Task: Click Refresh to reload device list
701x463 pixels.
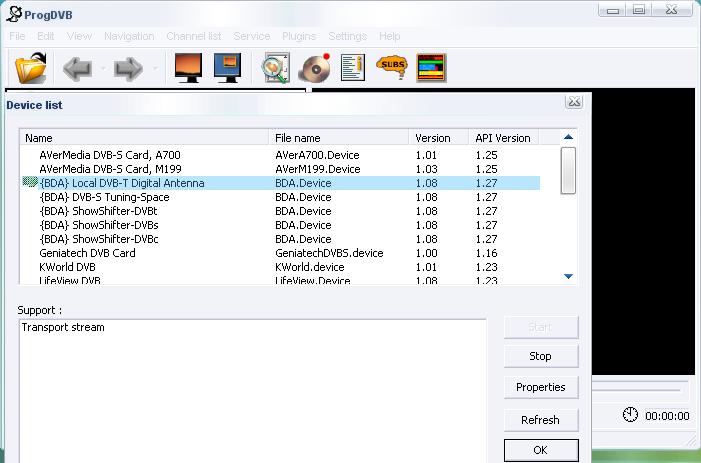Action: (x=540, y=420)
